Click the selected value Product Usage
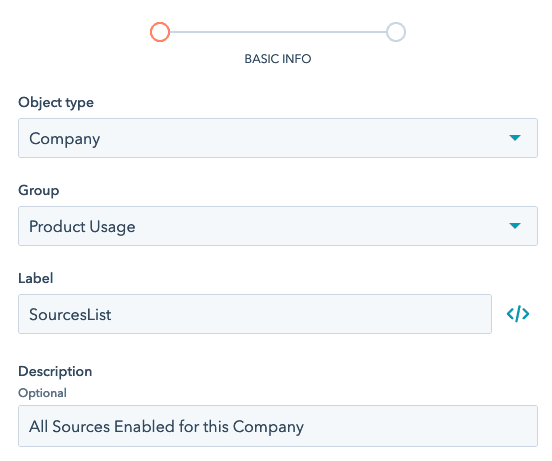This screenshot has width=552, height=461. (82, 227)
